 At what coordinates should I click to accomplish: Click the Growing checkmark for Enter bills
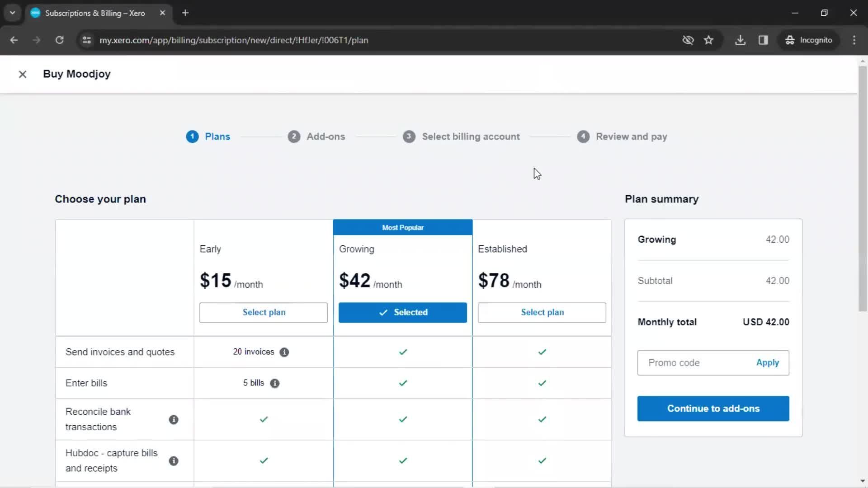pos(403,383)
